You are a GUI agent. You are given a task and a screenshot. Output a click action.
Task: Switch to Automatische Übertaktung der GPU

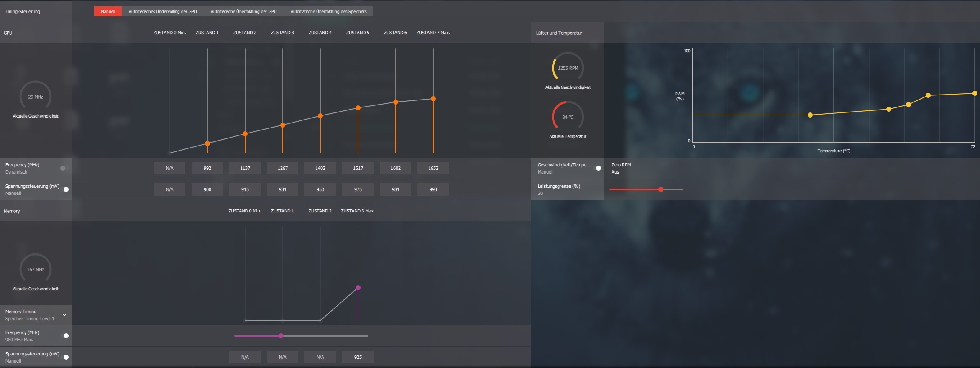coord(243,11)
